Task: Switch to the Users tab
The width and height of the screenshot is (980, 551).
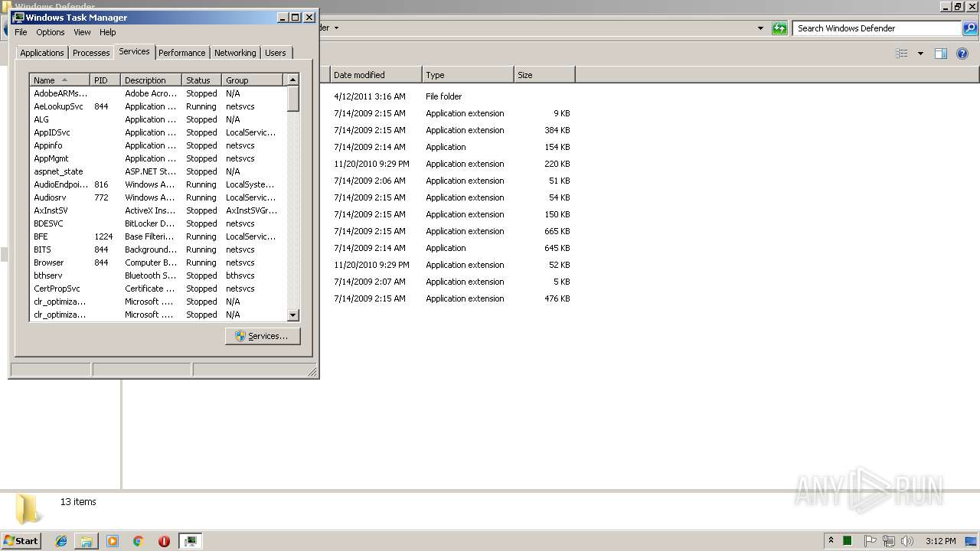Action: pos(276,53)
